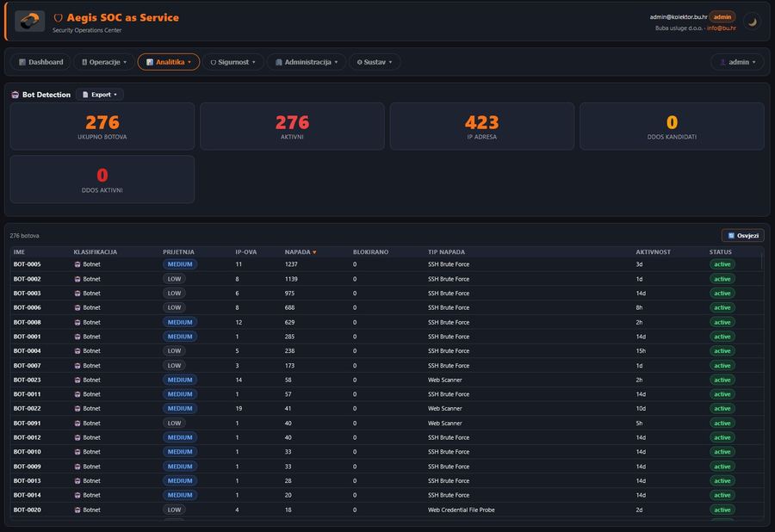The image size is (775, 532).
Task: Switch to the Analitika menu
Action: [x=170, y=61]
